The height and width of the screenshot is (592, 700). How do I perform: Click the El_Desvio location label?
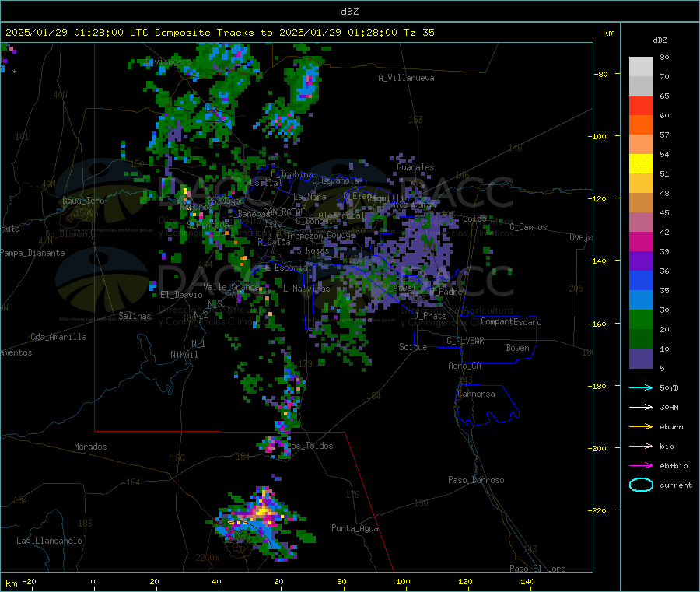tap(182, 295)
